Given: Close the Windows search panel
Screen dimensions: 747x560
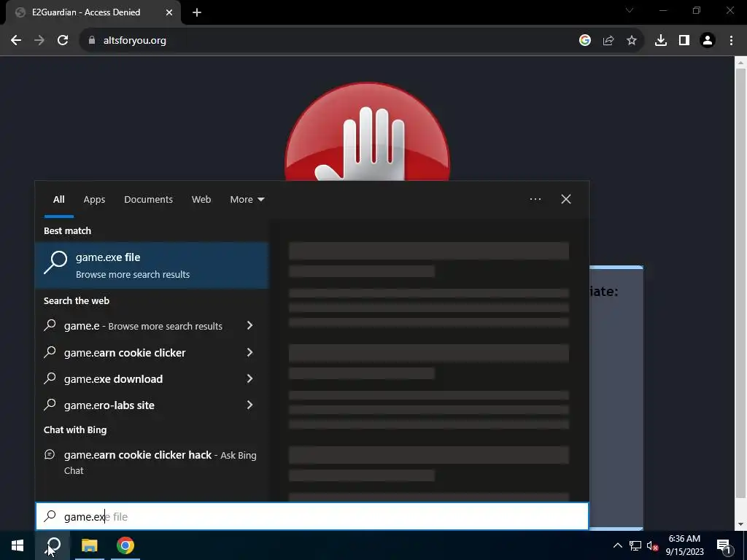Looking at the screenshot, I should 566,199.
